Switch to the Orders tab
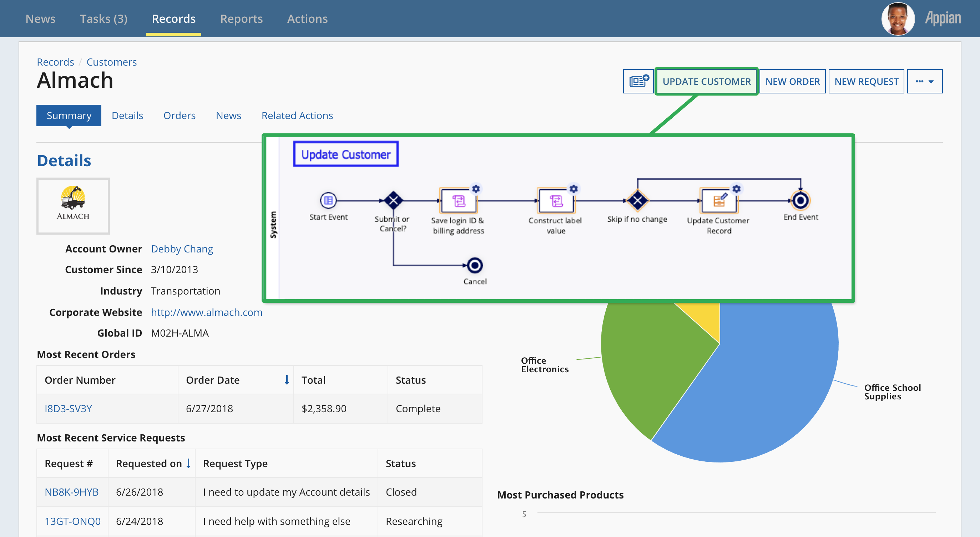This screenshot has height=537, width=980. point(179,116)
